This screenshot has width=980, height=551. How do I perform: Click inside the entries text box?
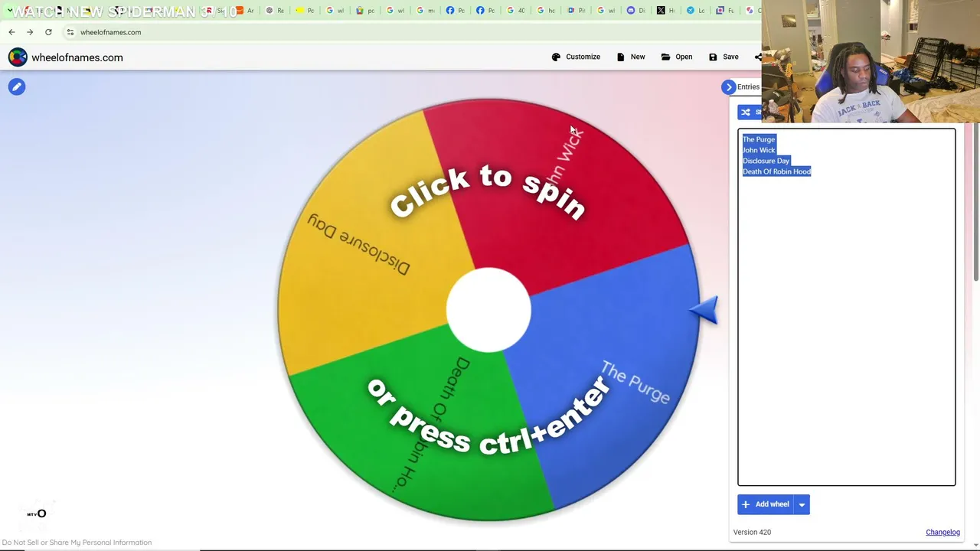click(x=846, y=307)
